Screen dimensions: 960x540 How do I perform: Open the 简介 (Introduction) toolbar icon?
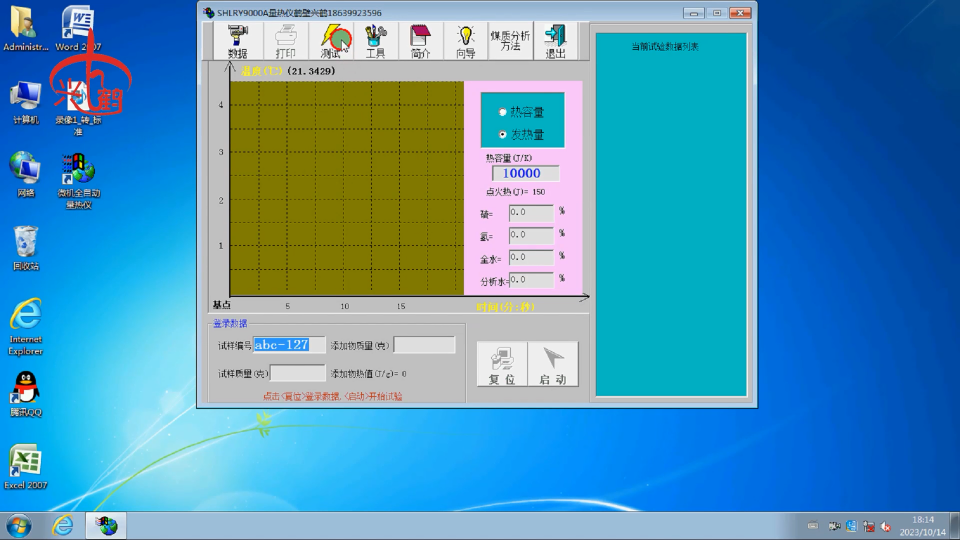coord(421,41)
